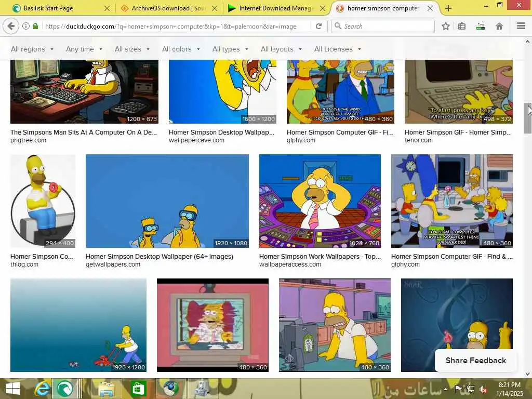
Task: Open tenor.com source link
Action: point(418,140)
